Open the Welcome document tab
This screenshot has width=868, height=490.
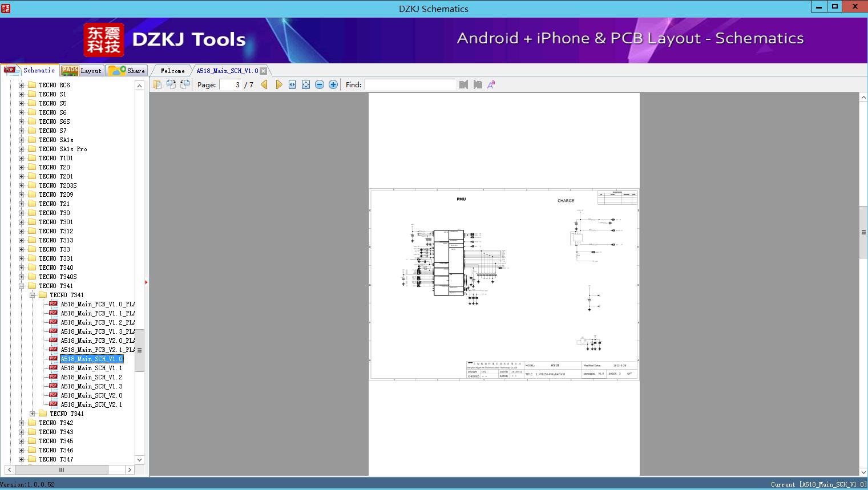(x=172, y=71)
